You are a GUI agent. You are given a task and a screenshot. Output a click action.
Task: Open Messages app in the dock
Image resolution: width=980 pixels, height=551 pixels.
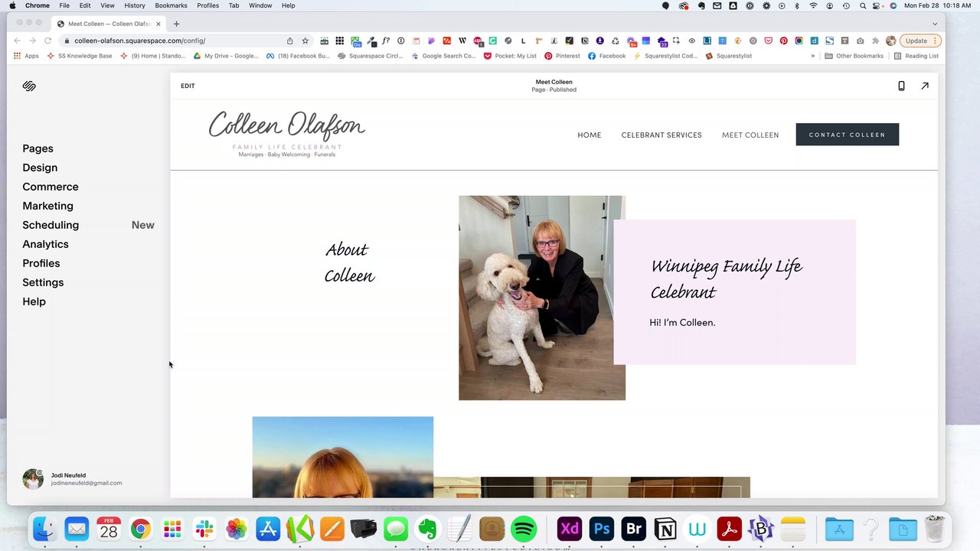(x=396, y=529)
